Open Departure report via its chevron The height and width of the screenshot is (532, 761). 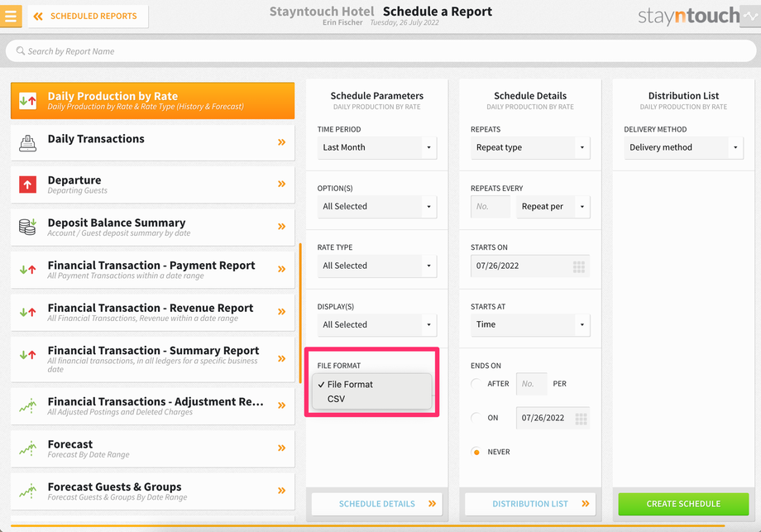281,184
